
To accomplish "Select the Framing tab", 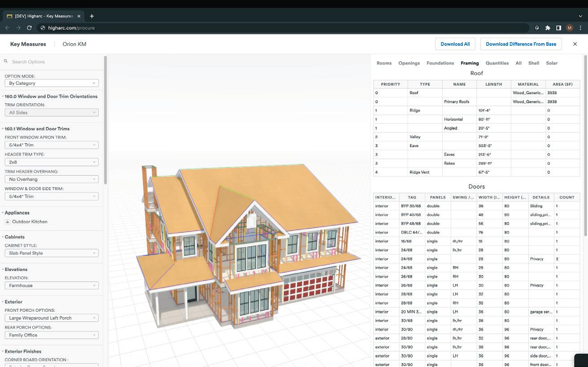I will point(470,63).
